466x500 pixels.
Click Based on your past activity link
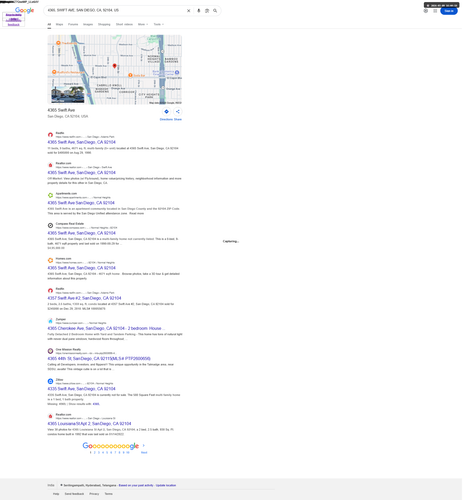(136, 485)
